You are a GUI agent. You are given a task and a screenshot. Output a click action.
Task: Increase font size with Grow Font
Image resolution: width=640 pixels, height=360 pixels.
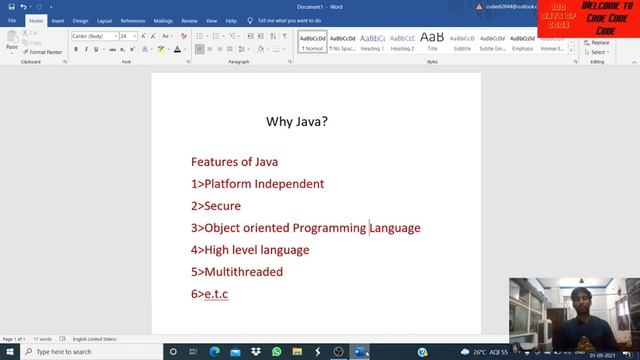tap(143, 36)
